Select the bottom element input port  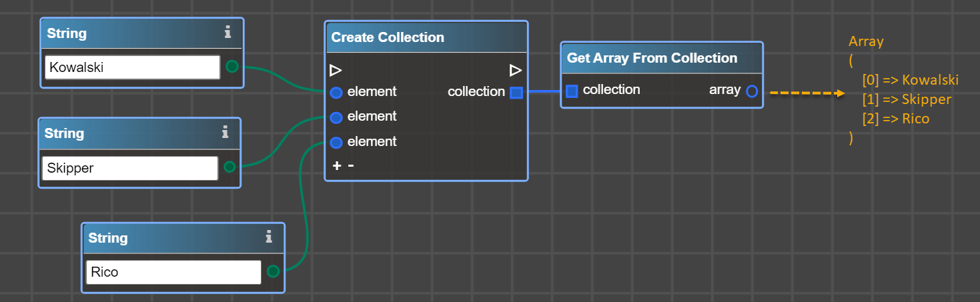point(336,142)
